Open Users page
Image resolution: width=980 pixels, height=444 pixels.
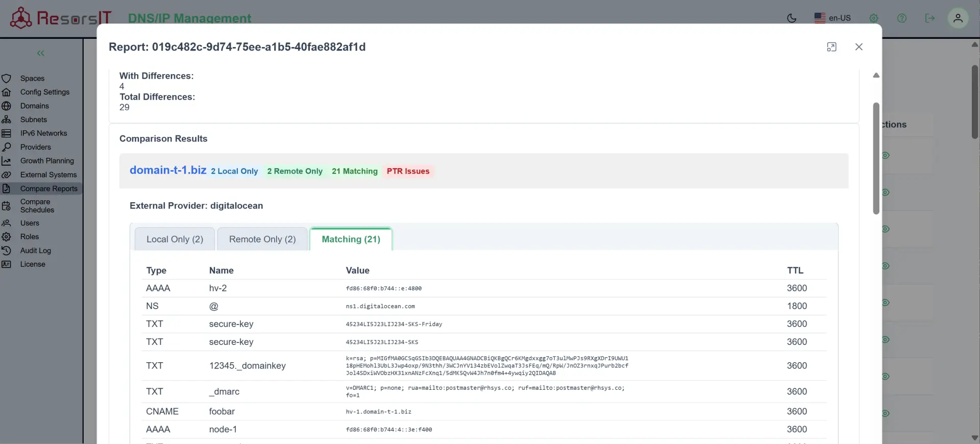click(x=30, y=223)
